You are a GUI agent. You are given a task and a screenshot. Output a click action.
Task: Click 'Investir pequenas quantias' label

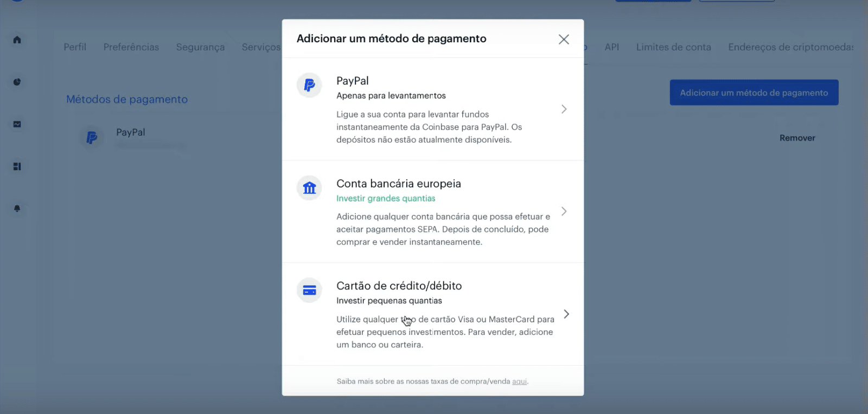click(x=389, y=301)
